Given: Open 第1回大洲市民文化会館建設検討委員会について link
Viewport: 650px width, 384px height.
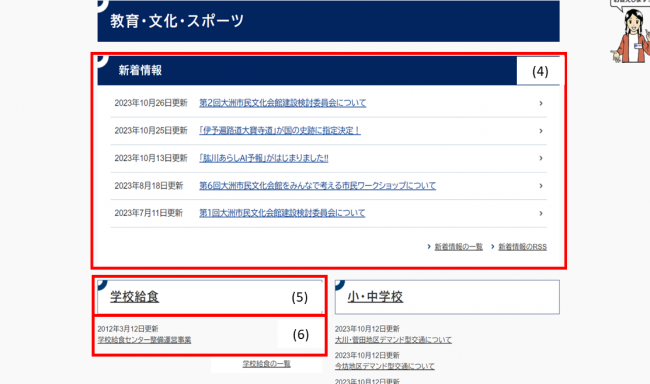Looking at the screenshot, I should click(282, 213).
